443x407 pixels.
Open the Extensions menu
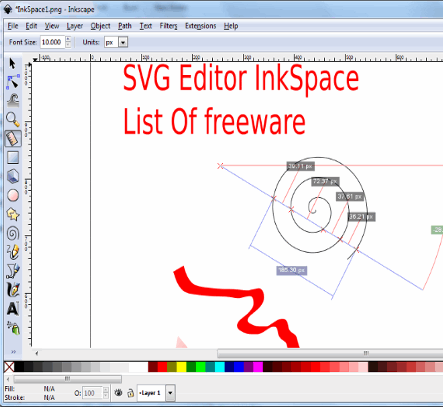tap(201, 26)
